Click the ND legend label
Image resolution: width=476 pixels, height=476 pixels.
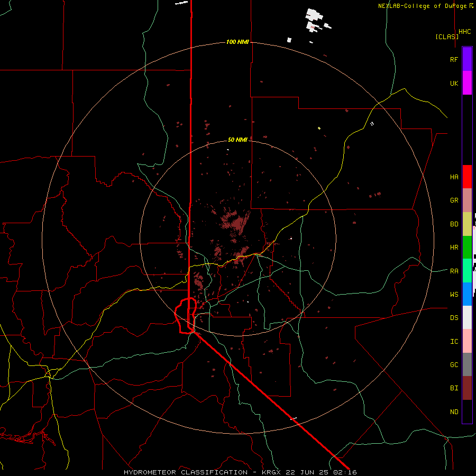pyautogui.click(x=454, y=412)
